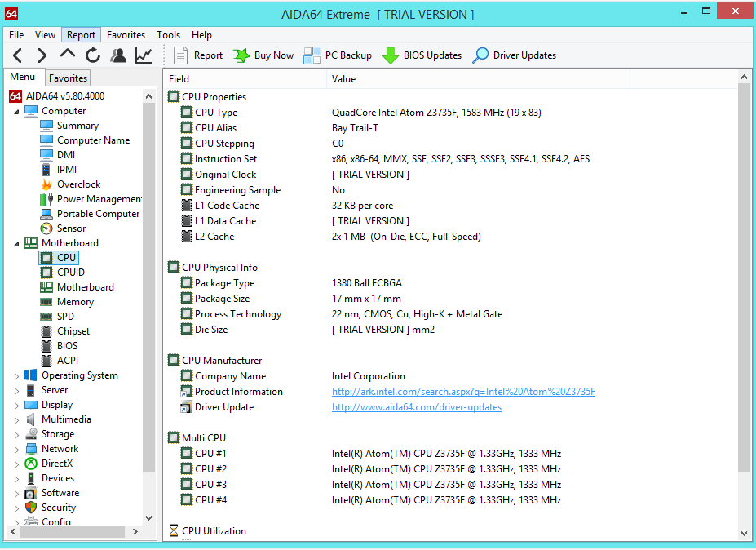Click the Back navigation arrow icon
The width and height of the screenshot is (756, 550).
pos(18,55)
